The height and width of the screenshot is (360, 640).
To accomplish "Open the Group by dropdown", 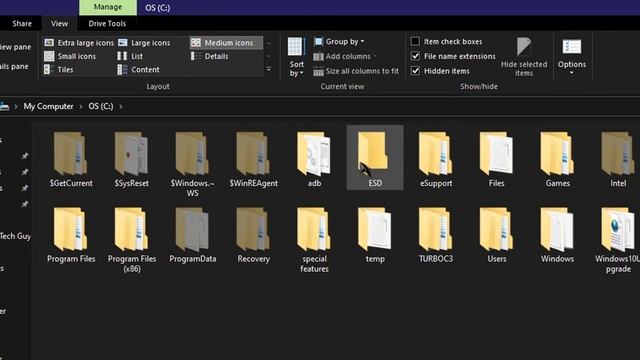I will [x=340, y=41].
